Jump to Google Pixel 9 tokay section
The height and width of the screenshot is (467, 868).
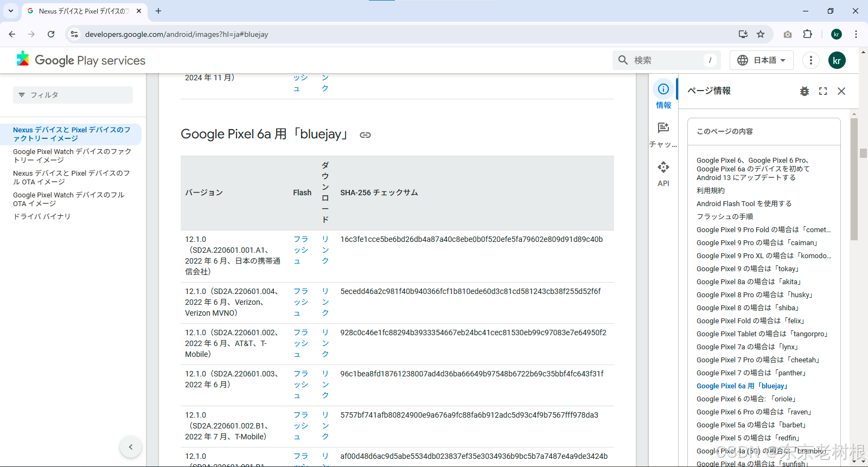click(x=748, y=268)
